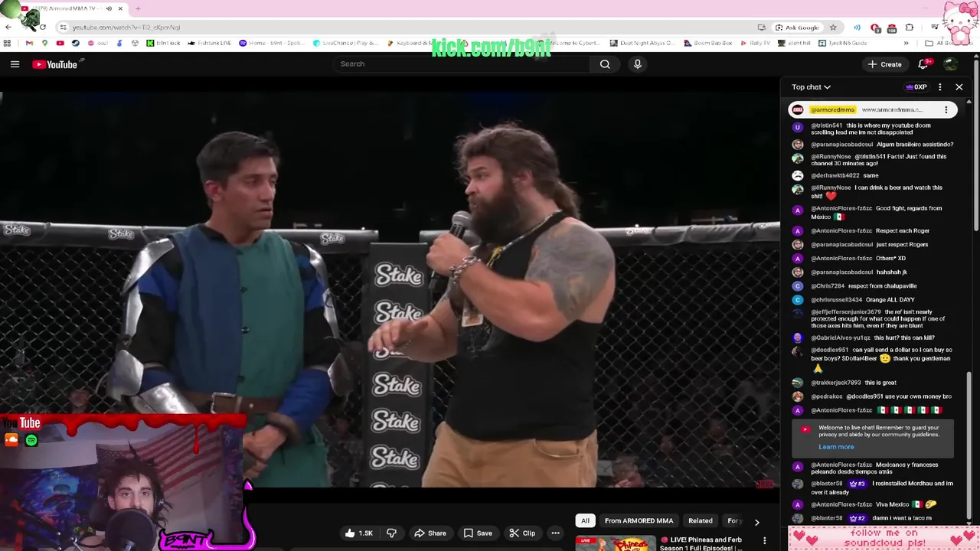This screenshot has width=980, height=551.
Task: Open YouTube notifications bell
Action: coord(923,64)
